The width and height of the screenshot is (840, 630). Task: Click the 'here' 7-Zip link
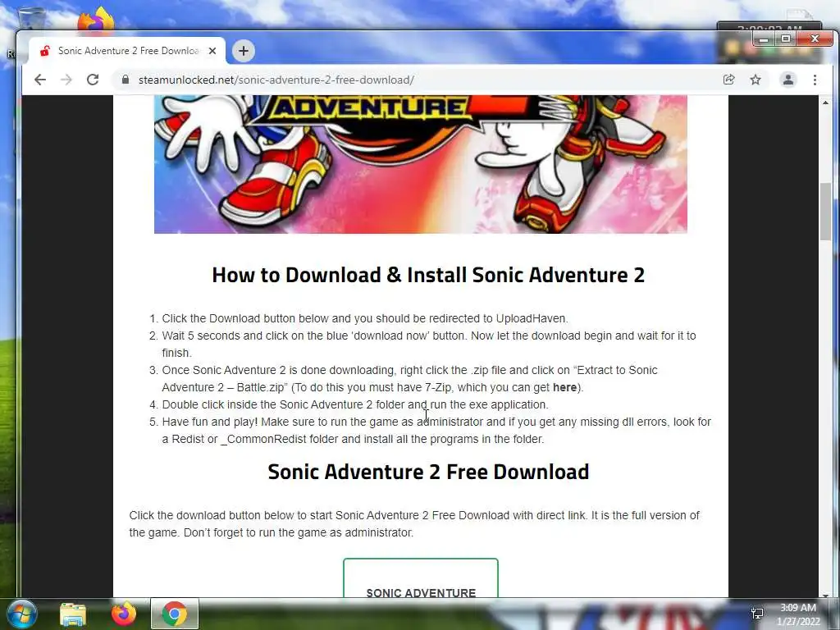(x=564, y=387)
